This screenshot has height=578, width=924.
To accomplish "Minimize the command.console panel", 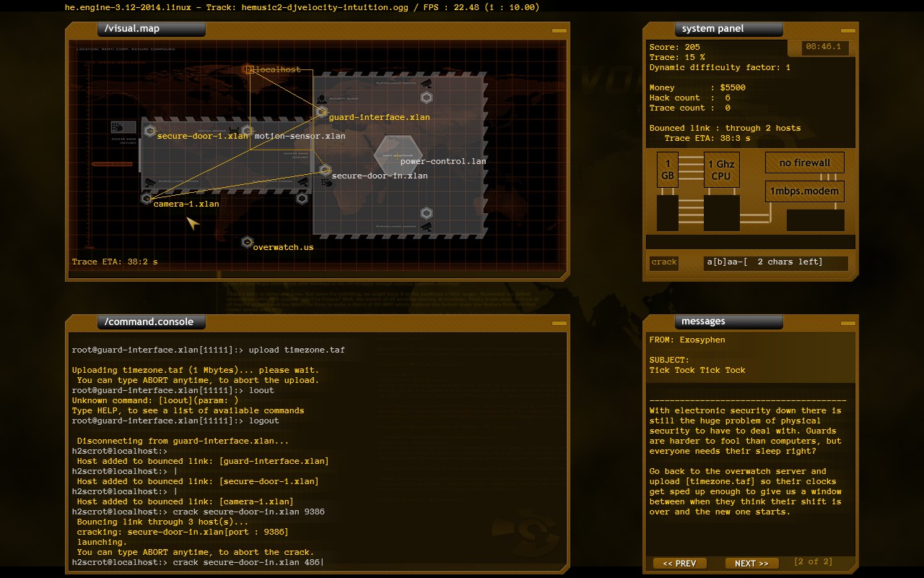I will pos(558,322).
